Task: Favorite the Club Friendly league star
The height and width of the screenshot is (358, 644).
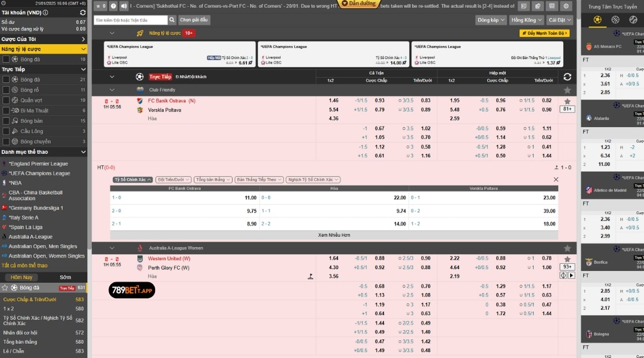Action: [x=567, y=90]
